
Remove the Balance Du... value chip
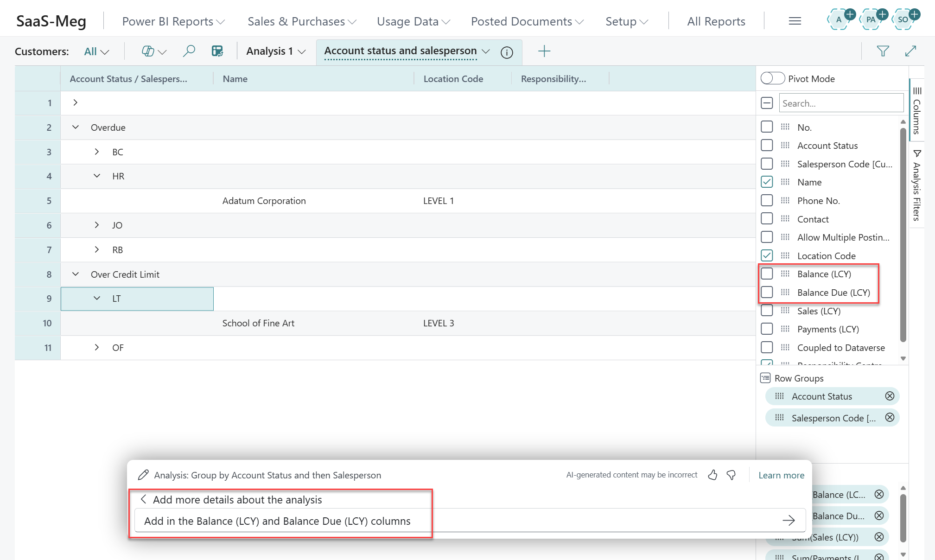tap(879, 515)
